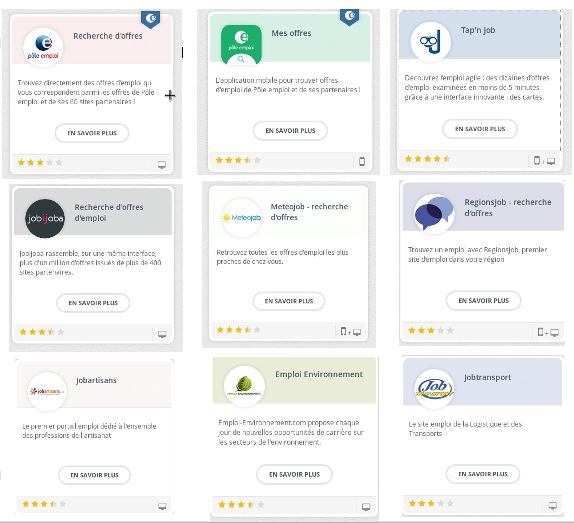Click the blue badge ribbon on Recherche d'offres card
Image resolution: width=574 pixels, height=523 pixels.
[150, 19]
